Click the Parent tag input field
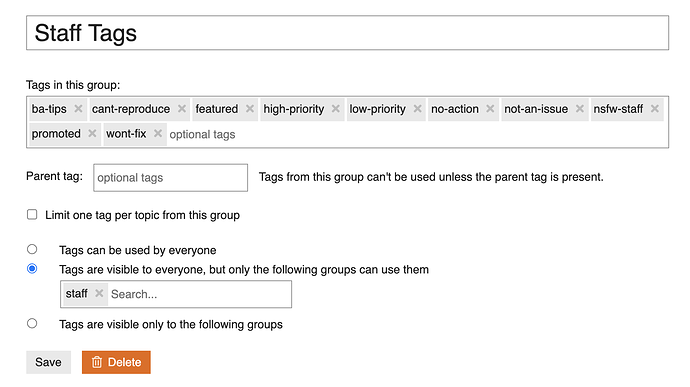 (170, 177)
